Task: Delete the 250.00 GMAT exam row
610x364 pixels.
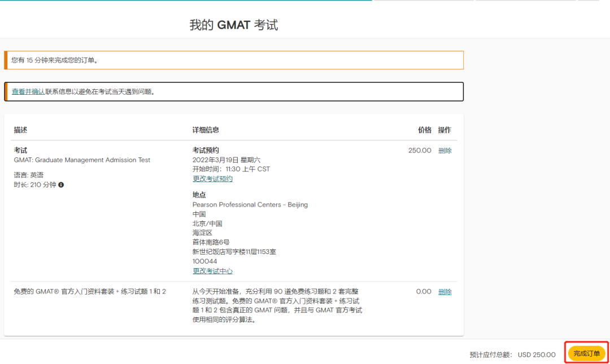Action: point(445,151)
